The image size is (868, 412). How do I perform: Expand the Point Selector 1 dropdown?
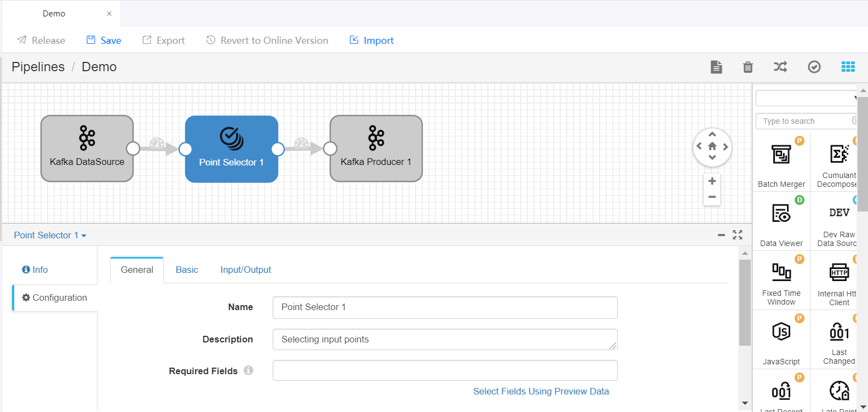tap(50, 235)
